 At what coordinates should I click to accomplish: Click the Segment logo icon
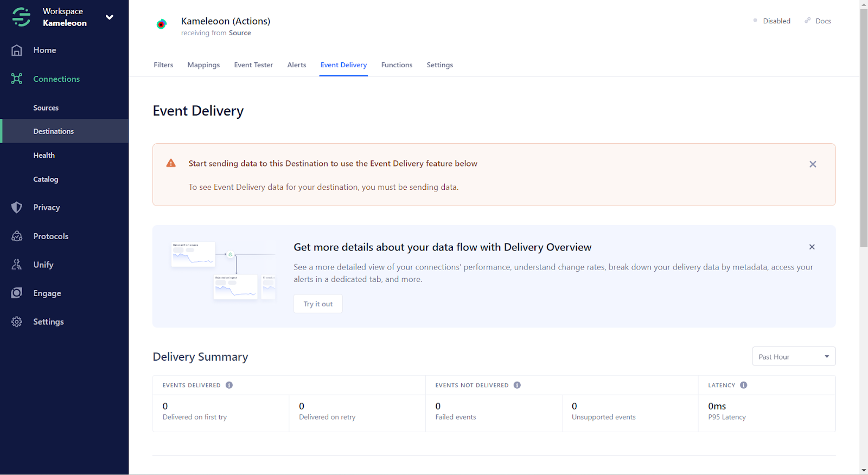tap(22, 17)
